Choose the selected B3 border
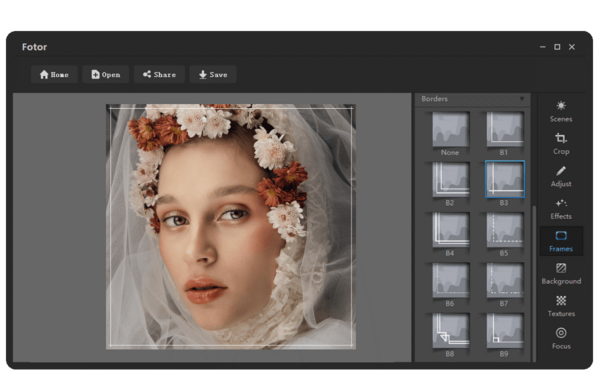Screen dimensions: 600x383 [x=504, y=179]
